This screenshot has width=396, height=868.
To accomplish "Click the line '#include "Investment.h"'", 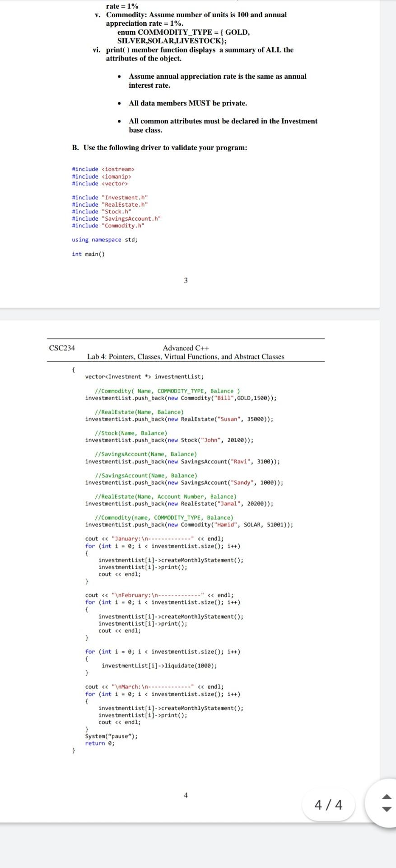I will point(110,198).
